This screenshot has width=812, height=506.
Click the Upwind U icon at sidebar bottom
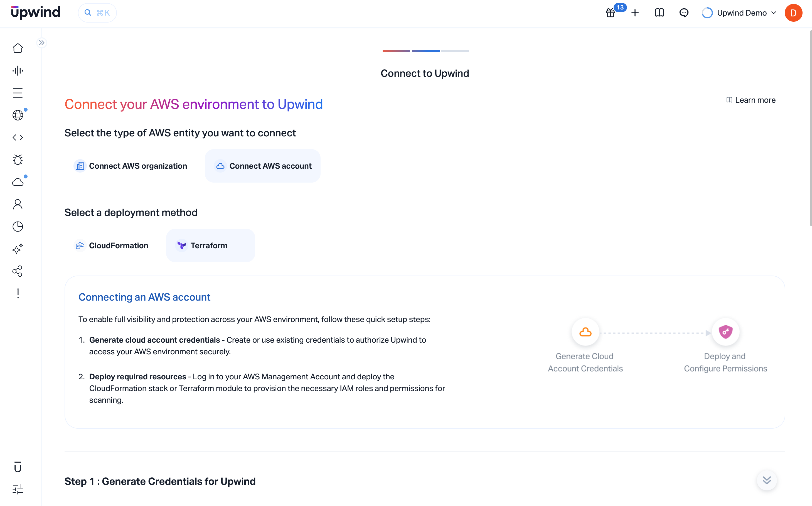tap(18, 467)
